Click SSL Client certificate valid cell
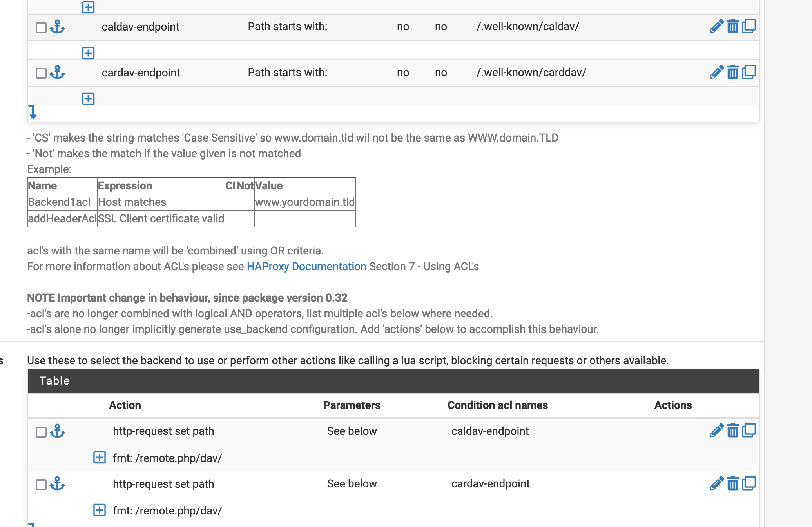 pyautogui.click(x=161, y=218)
